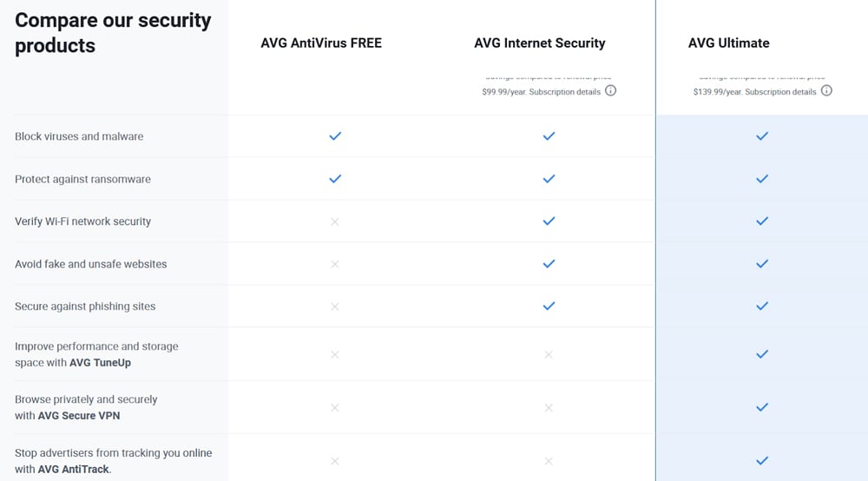Click Internet Security cross for AVG AntiTrack row

click(549, 460)
